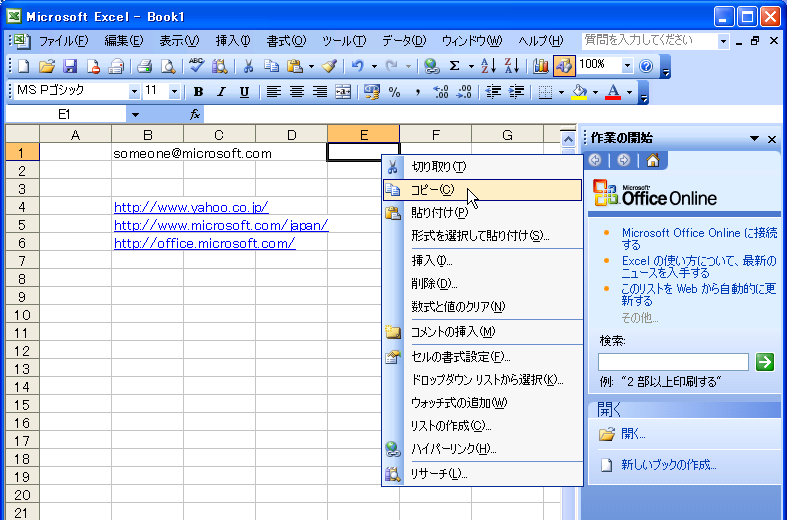Image resolution: width=787 pixels, height=520 pixels.
Task: Click the Insert Hyperlink globe toolbar icon
Action: tap(431, 66)
